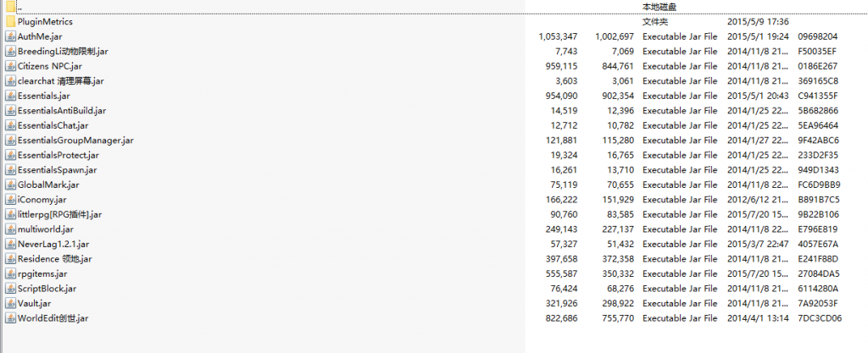Viewport: 868px width, 353px height.
Task: Click the ScriptBlock.jar jar icon
Action: click(x=10, y=289)
